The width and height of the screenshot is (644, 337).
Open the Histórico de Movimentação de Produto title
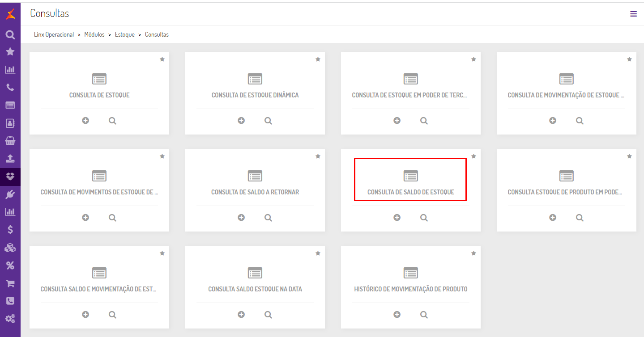click(x=411, y=289)
